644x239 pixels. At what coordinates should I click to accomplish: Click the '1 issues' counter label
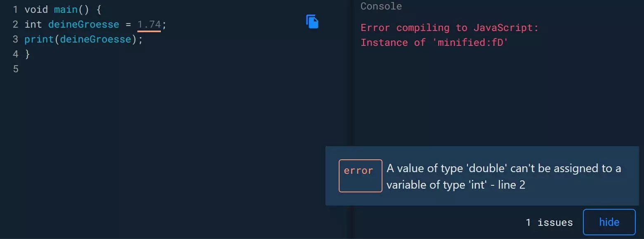point(549,222)
